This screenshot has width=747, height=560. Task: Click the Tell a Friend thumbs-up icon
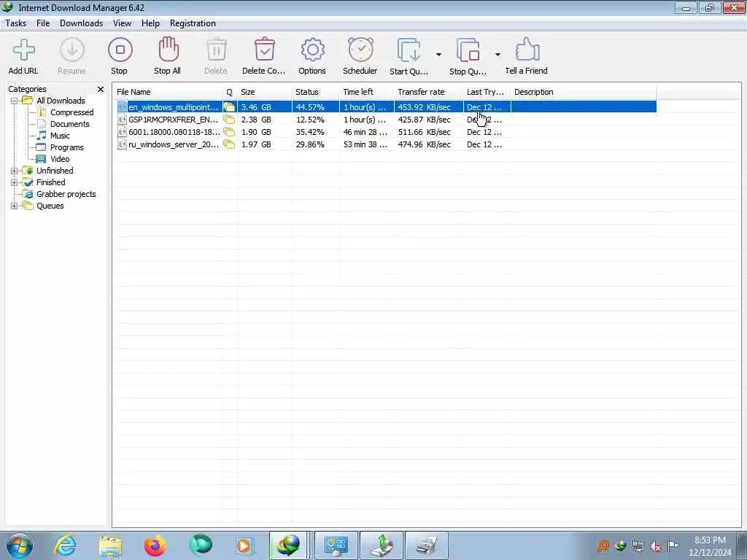(x=527, y=50)
